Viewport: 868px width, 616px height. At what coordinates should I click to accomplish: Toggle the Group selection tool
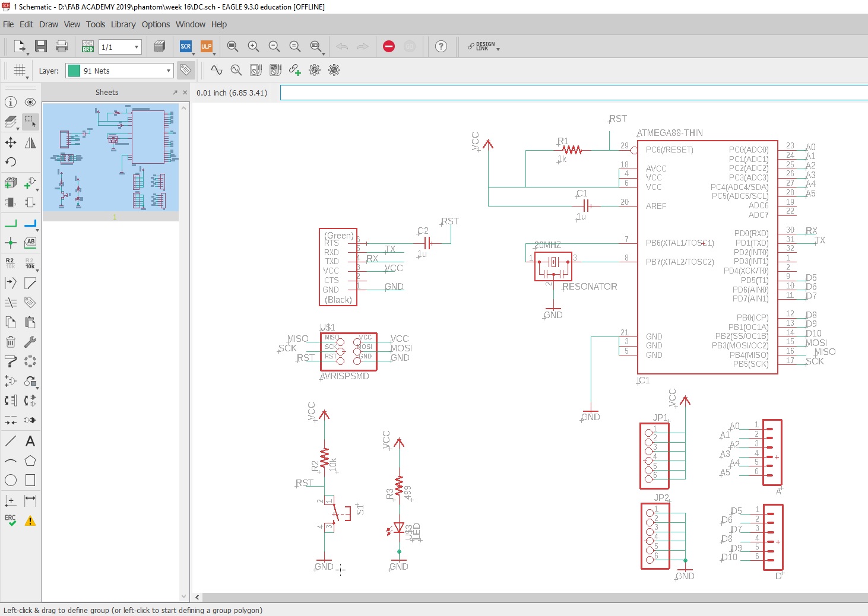click(30, 122)
